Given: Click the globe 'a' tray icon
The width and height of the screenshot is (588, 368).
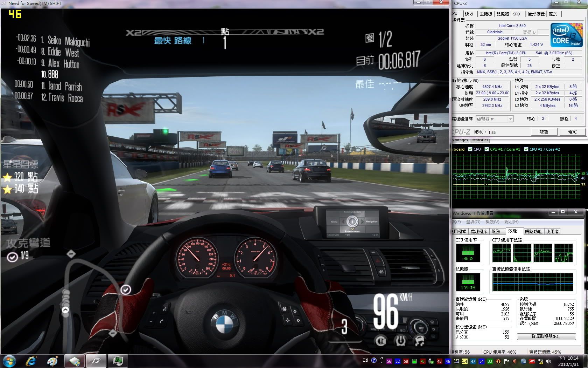Looking at the screenshot, I should 523,361.
